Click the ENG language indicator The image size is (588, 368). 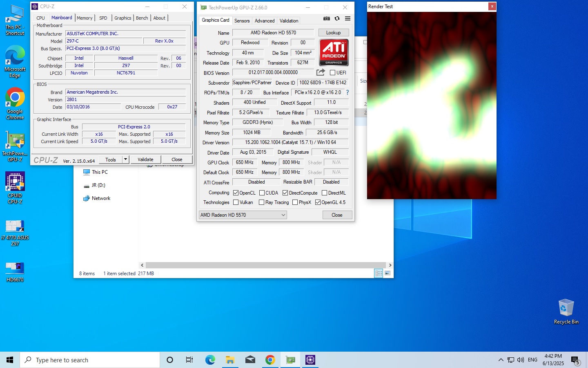532,360
